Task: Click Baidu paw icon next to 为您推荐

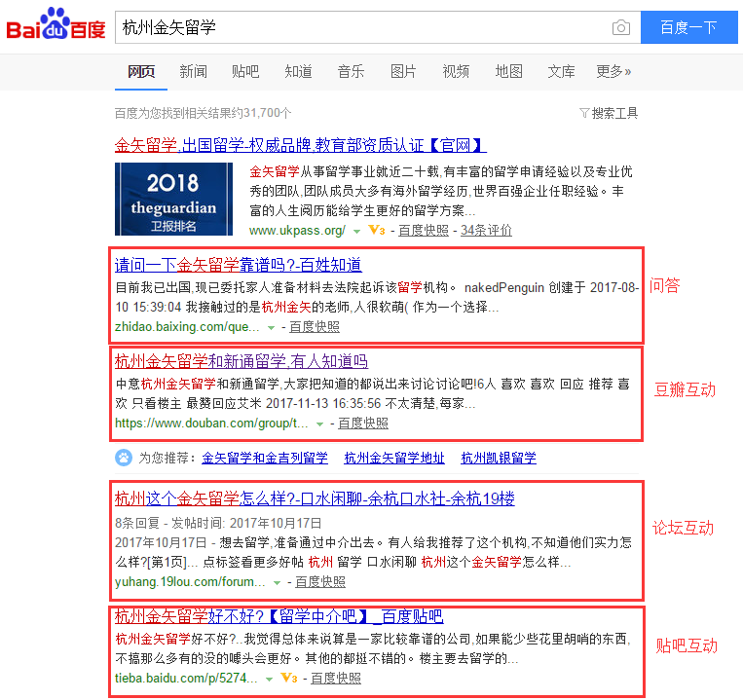Action: coord(124,458)
